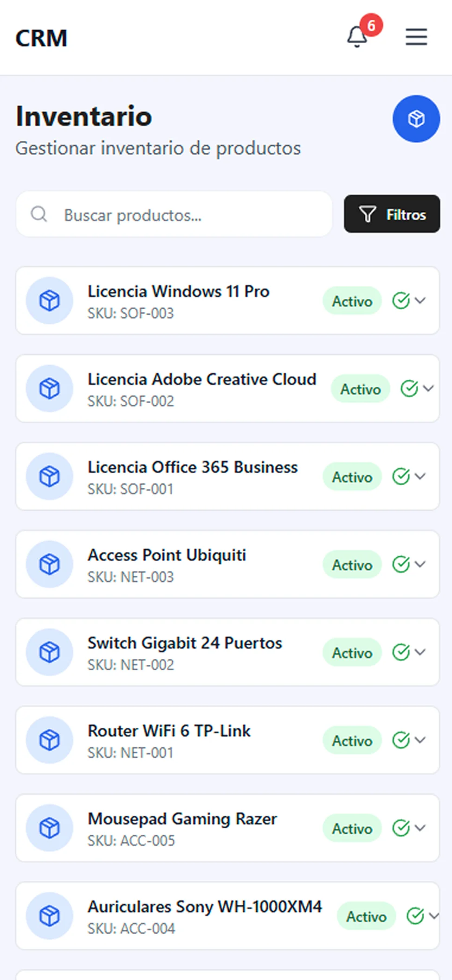
Task: Click the blue add product box button
Action: tap(416, 119)
